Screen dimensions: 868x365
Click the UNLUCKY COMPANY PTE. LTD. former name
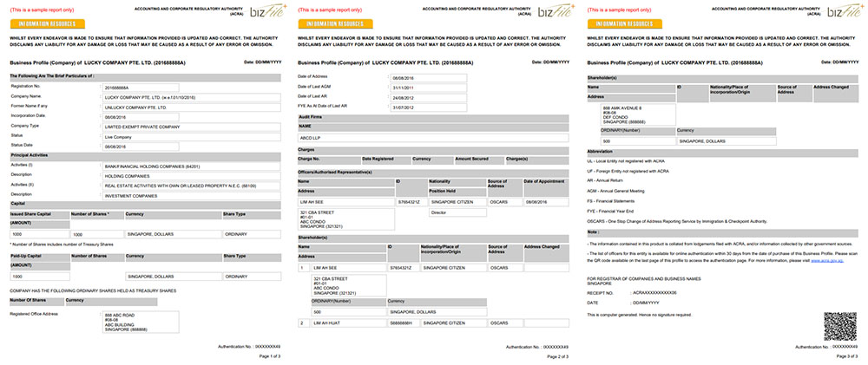[x=191, y=108]
